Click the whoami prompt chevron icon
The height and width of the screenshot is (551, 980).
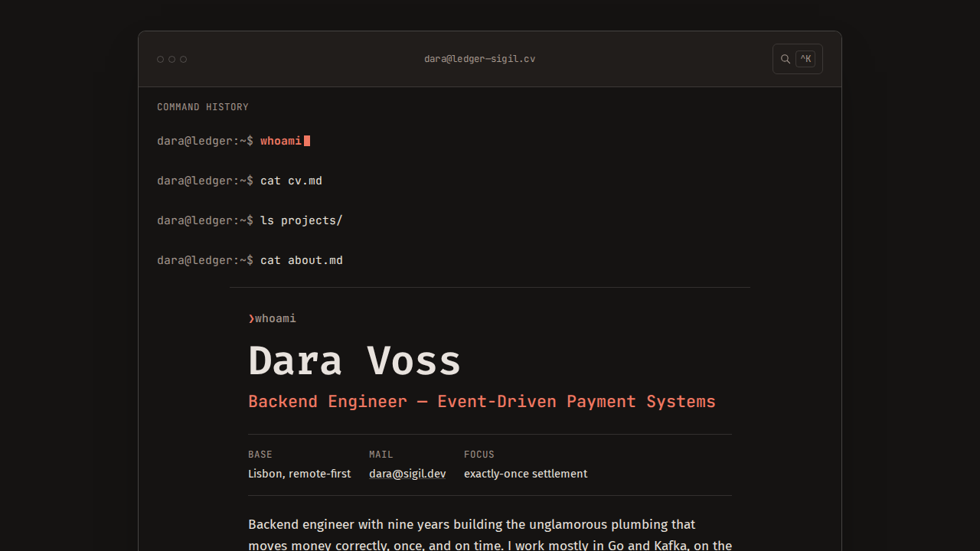tap(251, 318)
